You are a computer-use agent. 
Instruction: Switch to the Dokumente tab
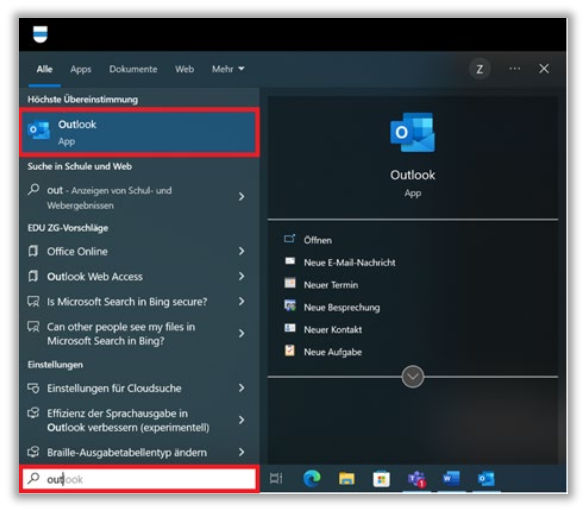pos(133,69)
